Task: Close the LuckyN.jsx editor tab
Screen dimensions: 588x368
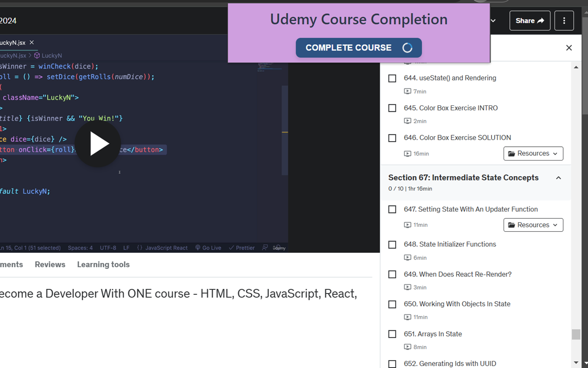Action: [32, 42]
